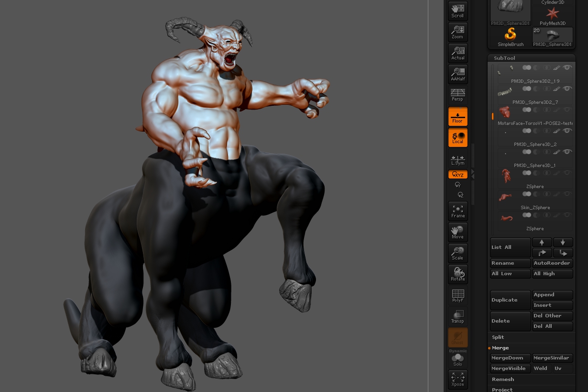The image size is (588, 392).
Task: Toggle polypaint brush icon on PM3D_Sphere3D2_7
Action: click(x=557, y=89)
